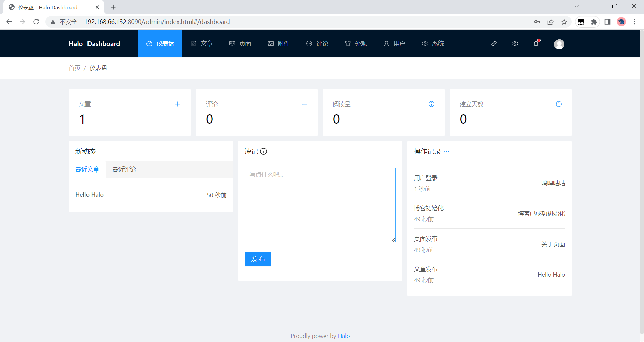
Task: Open a new browser tab
Action: (113, 7)
